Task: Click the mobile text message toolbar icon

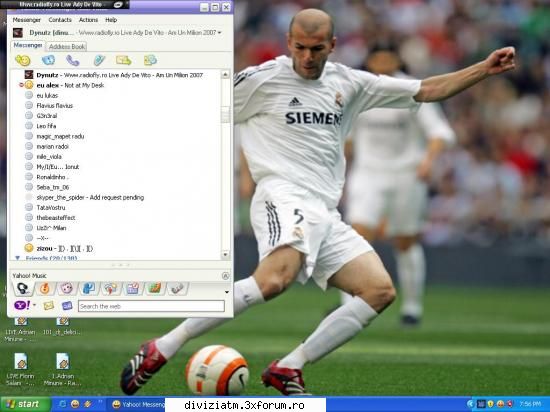Action: (99, 60)
